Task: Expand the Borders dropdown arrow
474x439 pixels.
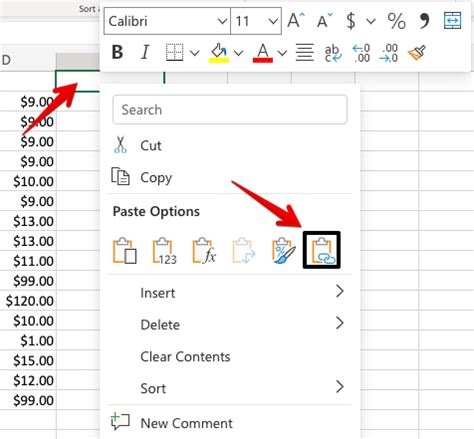Action: pyautogui.click(x=195, y=53)
